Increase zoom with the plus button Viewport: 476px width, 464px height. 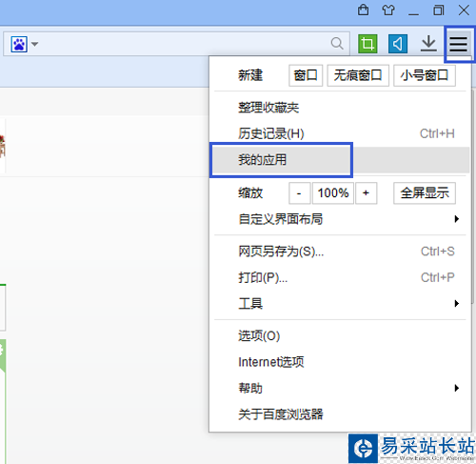pyautogui.click(x=367, y=193)
